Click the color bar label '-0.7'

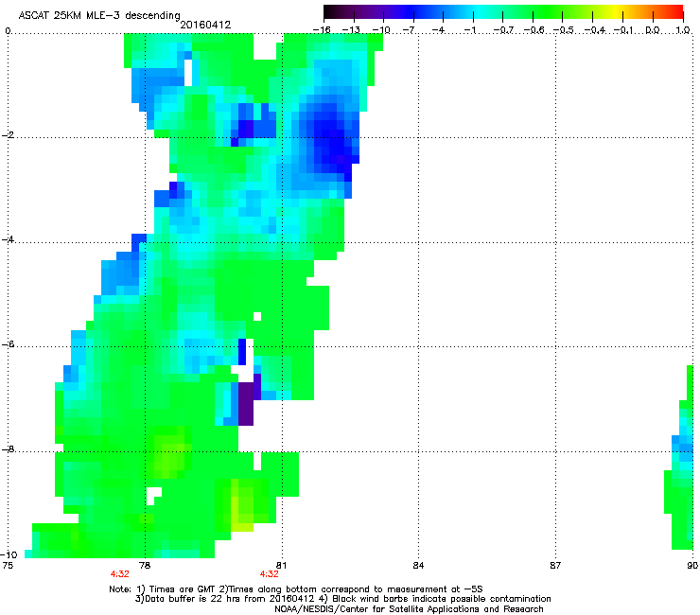[x=503, y=30]
